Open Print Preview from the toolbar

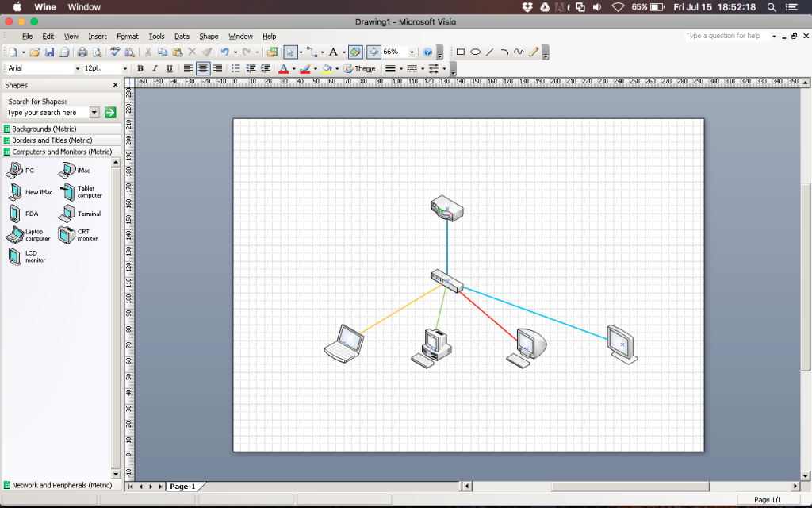pyautogui.click(x=97, y=52)
